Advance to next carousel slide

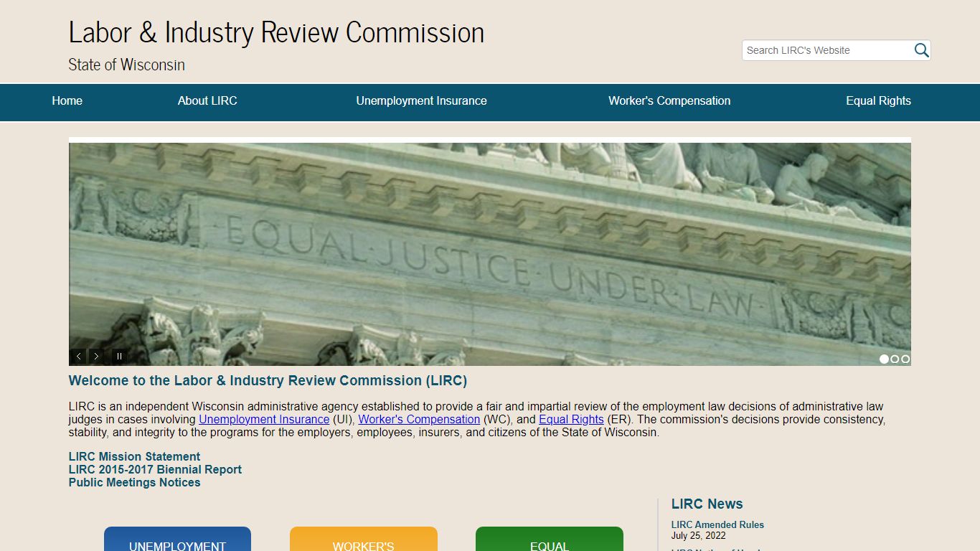pos(97,356)
